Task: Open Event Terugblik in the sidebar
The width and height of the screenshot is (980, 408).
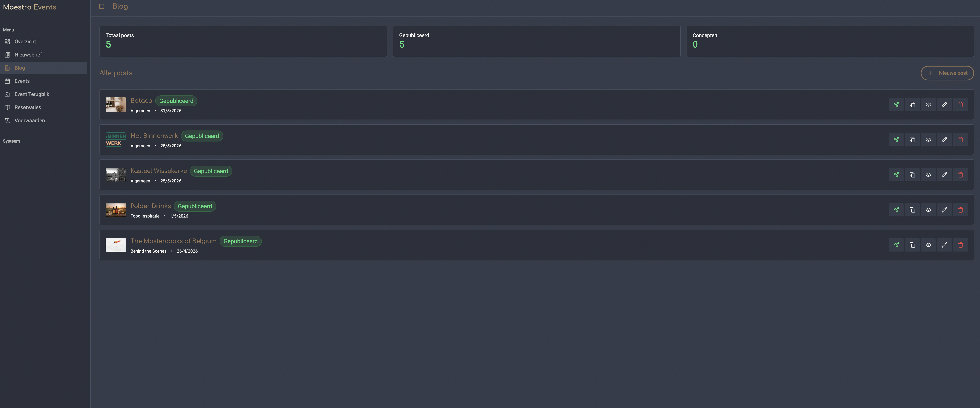Action: [x=44, y=94]
